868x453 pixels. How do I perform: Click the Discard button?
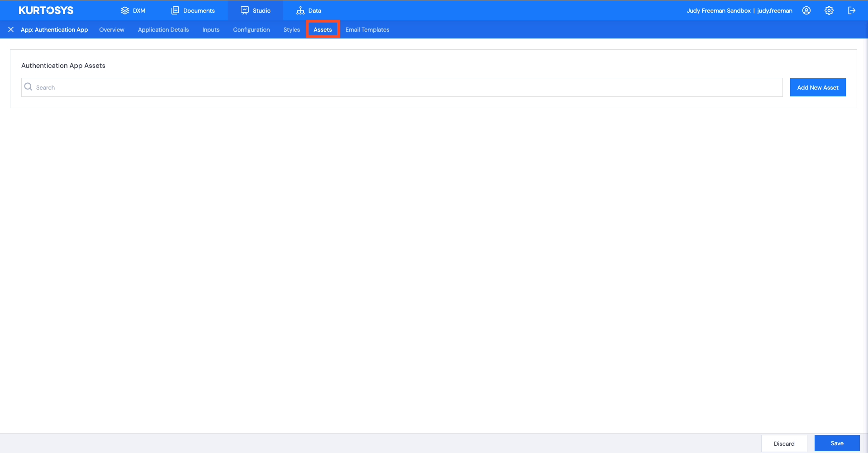[784, 443]
